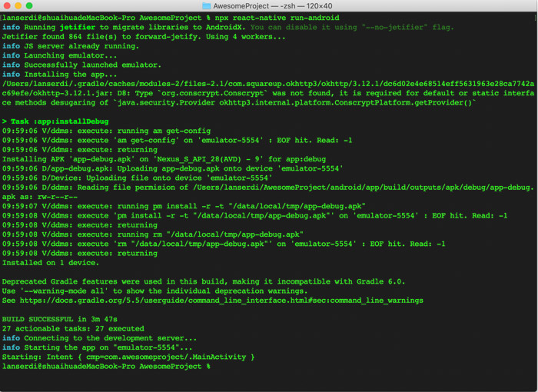Click the 'npx react-native run-android' command text

click(277, 18)
